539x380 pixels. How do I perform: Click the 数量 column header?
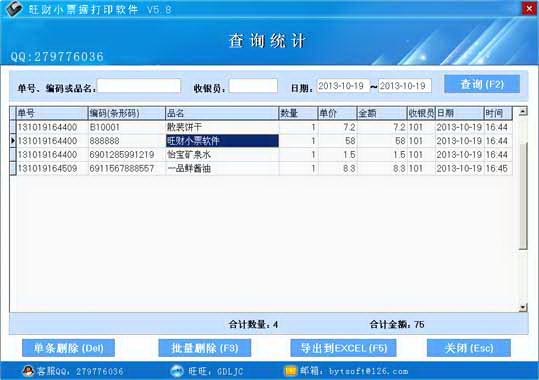[298, 113]
